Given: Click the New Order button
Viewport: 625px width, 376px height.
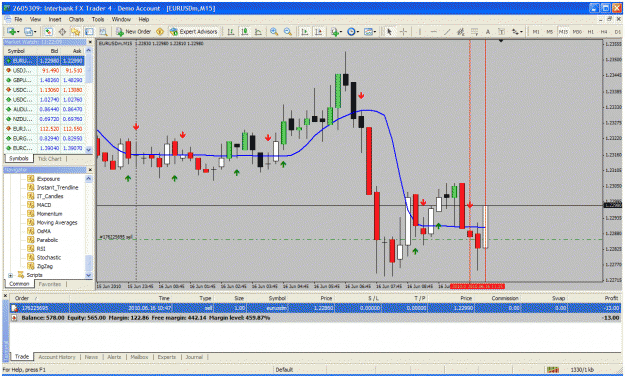Looking at the screenshot, I should point(134,31).
